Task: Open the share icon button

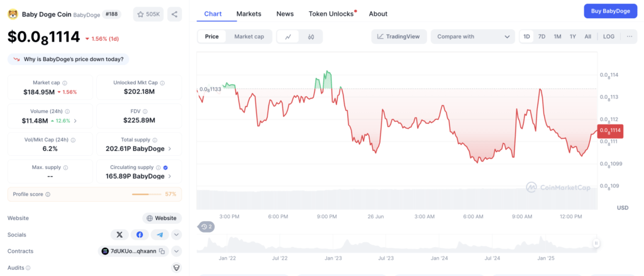Action: tap(175, 14)
